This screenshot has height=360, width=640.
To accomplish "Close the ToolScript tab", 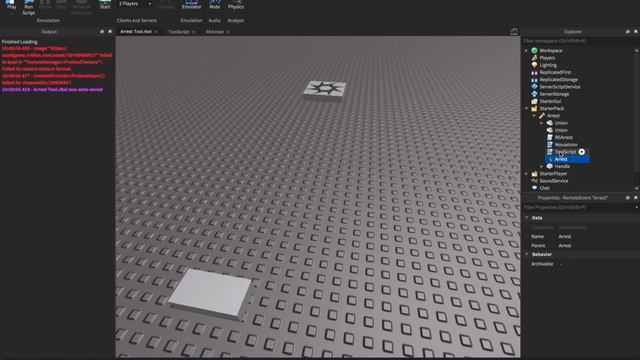I will point(193,32).
